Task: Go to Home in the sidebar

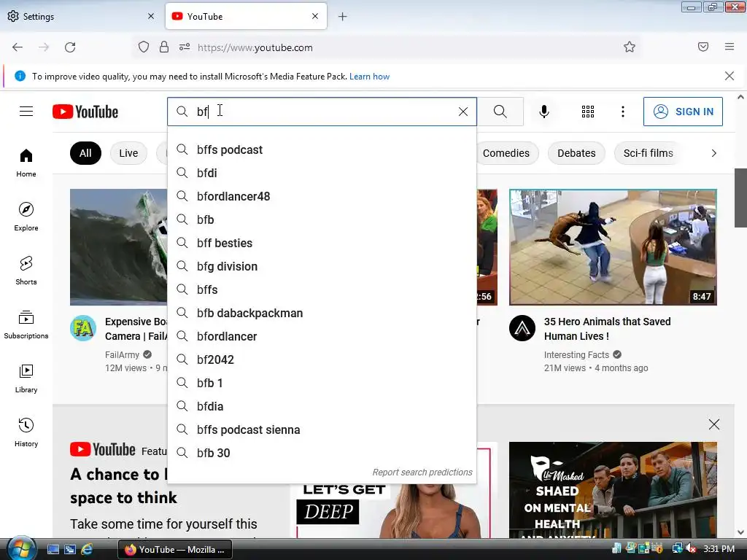Action: pyautogui.click(x=26, y=163)
